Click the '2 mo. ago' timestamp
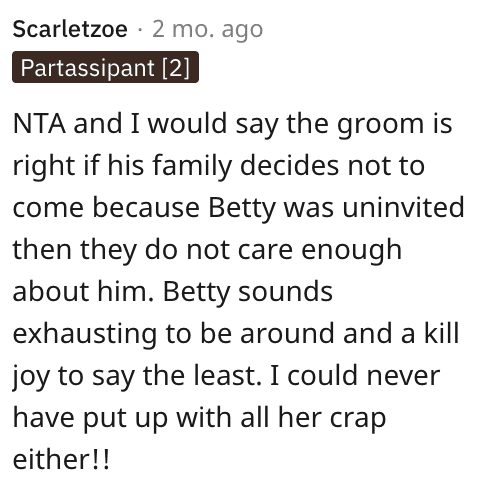Screen dimensions: 478x492 pyautogui.click(x=207, y=29)
